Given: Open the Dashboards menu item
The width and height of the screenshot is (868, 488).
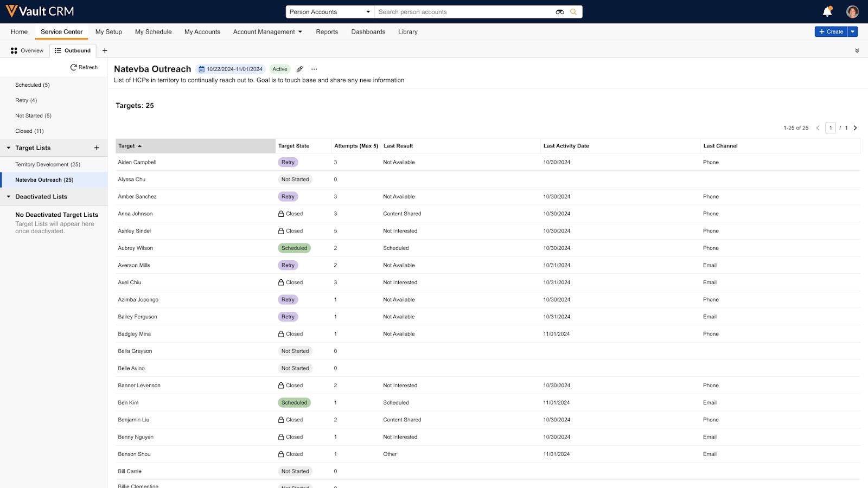Looking at the screenshot, I should [x=368, y=32].
